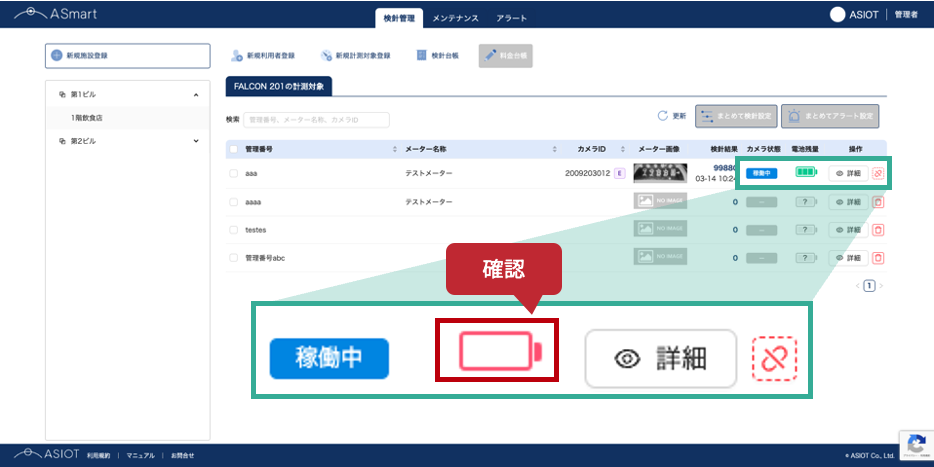934x467 pixels.
Task: Click NO IMAGE placeholder in 管理番号abc row
Action: (x=660, y=257)
